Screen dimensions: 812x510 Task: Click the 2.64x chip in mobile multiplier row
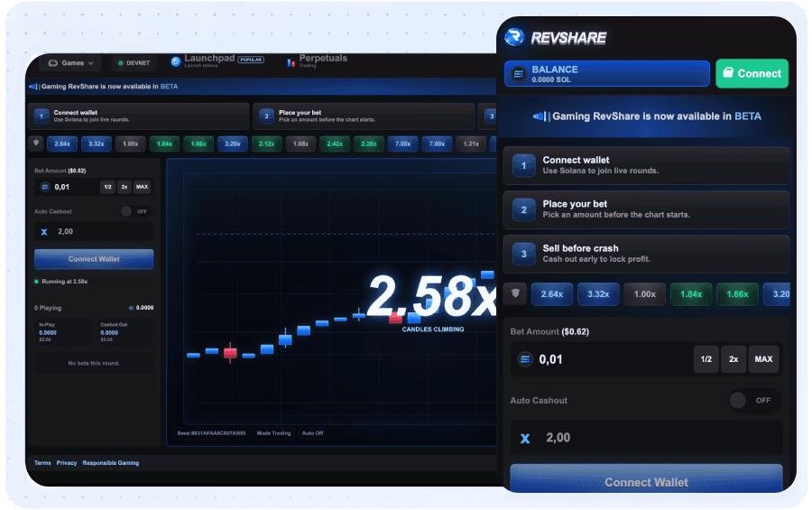[552, 294]
